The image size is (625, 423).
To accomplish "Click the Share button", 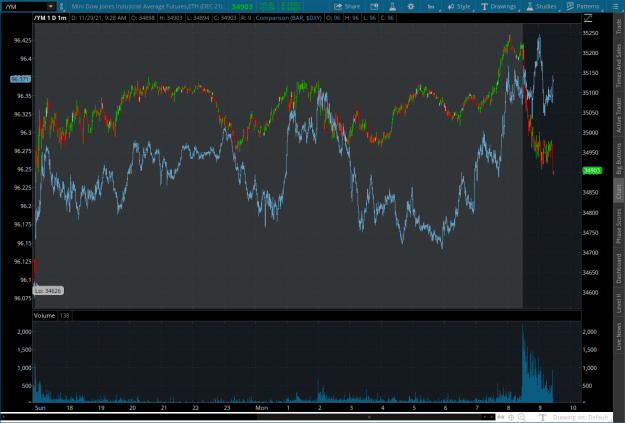I will (347, 6).
